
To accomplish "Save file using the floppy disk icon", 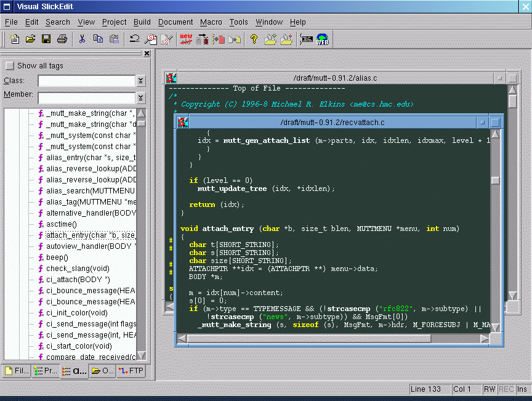I will coord(46,39).
